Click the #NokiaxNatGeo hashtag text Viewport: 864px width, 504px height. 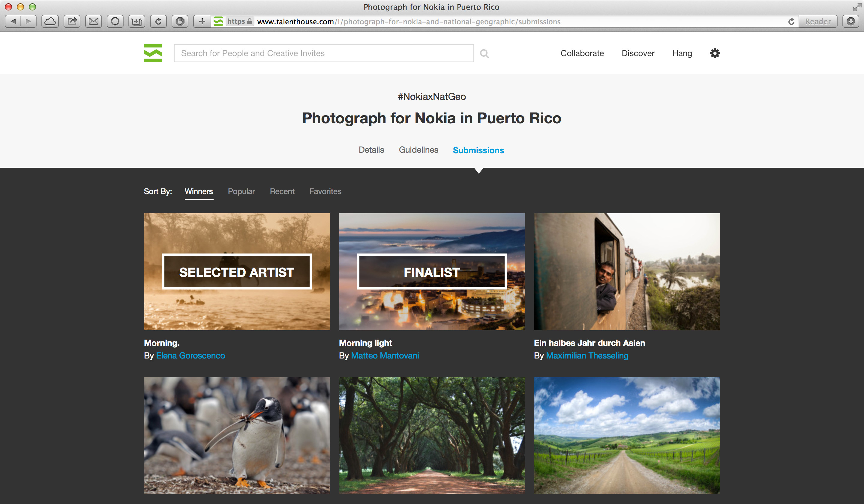432,96
